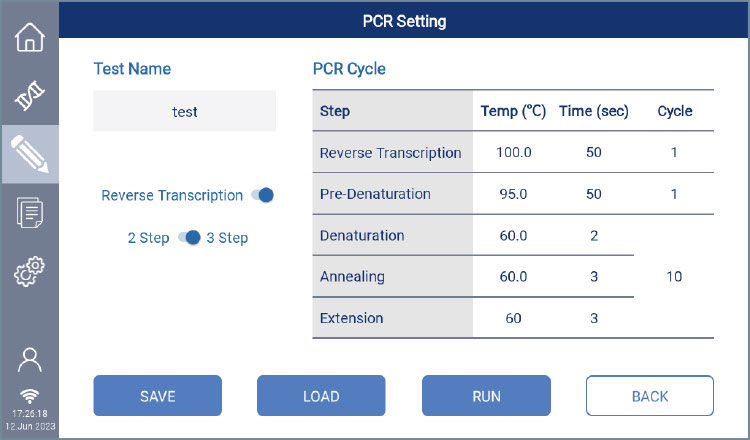Edit the cycle count value 10
750x440 pixels.
pos(674,276)
